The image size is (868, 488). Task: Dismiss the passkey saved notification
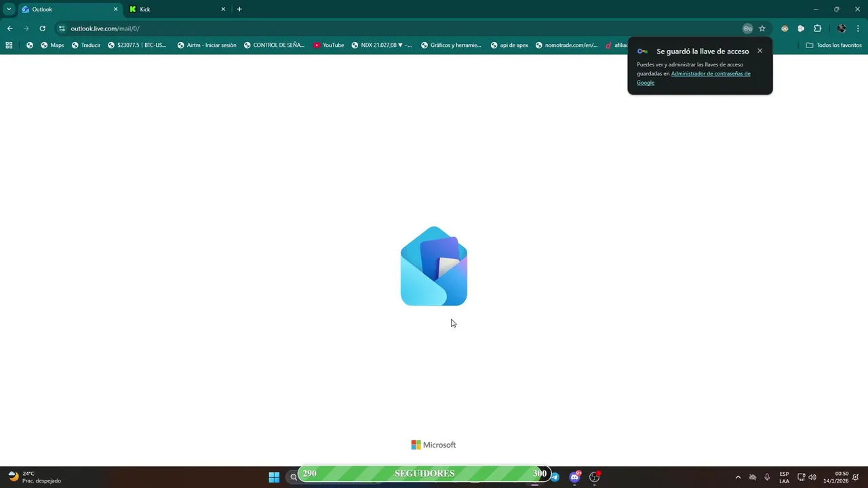coord(759,51)
